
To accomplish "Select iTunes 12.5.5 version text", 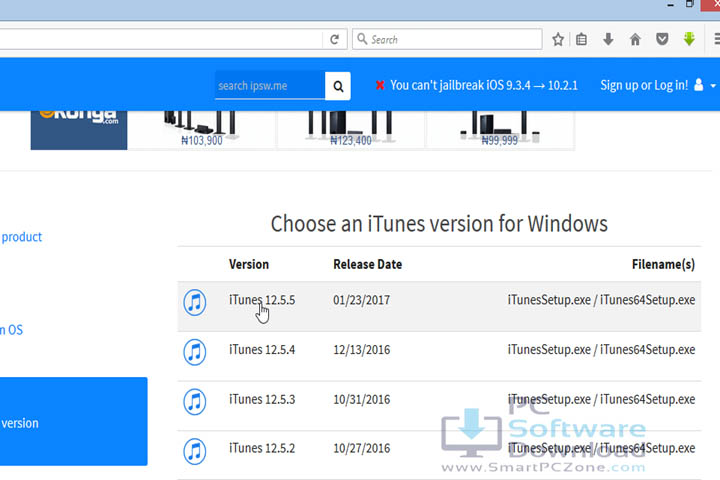I will (x=262, y=300).
